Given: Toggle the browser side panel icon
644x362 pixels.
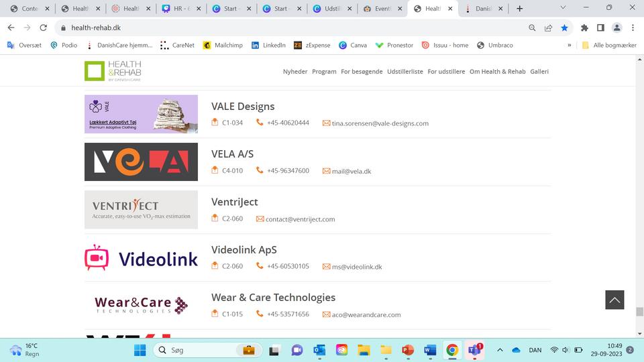Looking at the screenshot, I should (x=600, y=27).
